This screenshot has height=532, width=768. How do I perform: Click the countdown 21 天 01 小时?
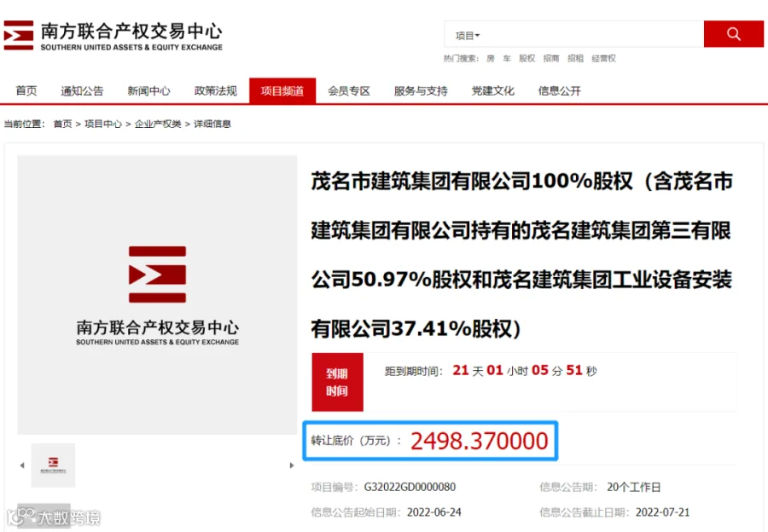[x=490, y=371]
